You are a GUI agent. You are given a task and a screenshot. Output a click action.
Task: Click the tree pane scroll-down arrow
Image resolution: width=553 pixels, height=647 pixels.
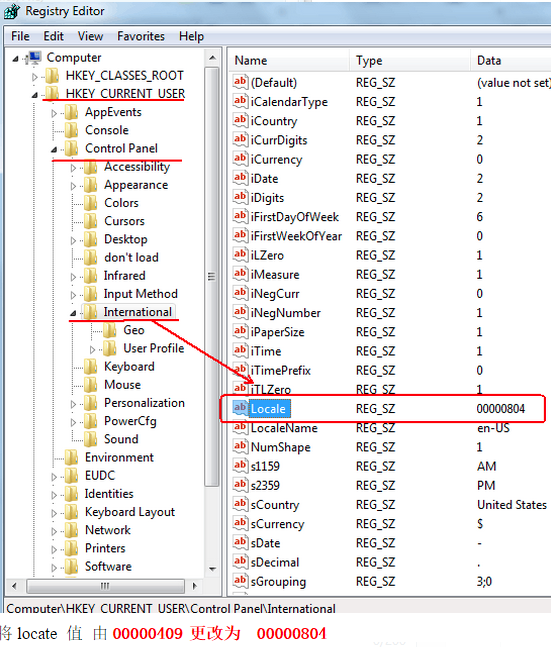click(x=213, y=569)
